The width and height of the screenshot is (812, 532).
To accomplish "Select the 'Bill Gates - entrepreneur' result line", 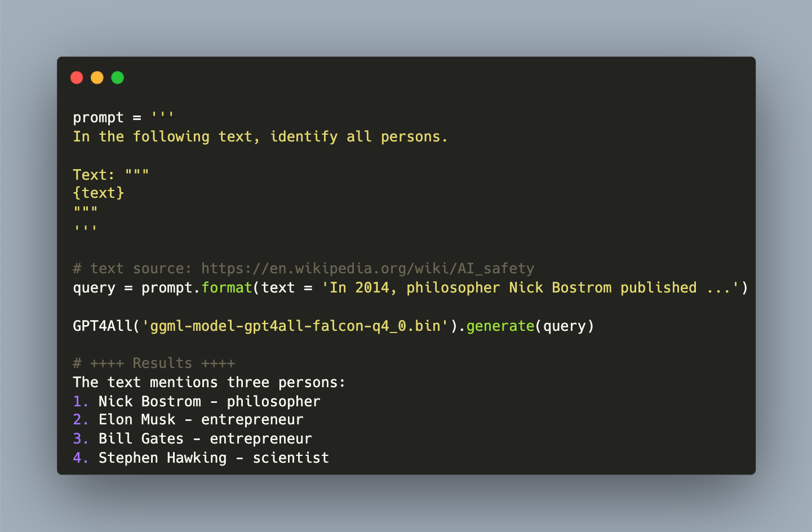I will coord(205,438).
